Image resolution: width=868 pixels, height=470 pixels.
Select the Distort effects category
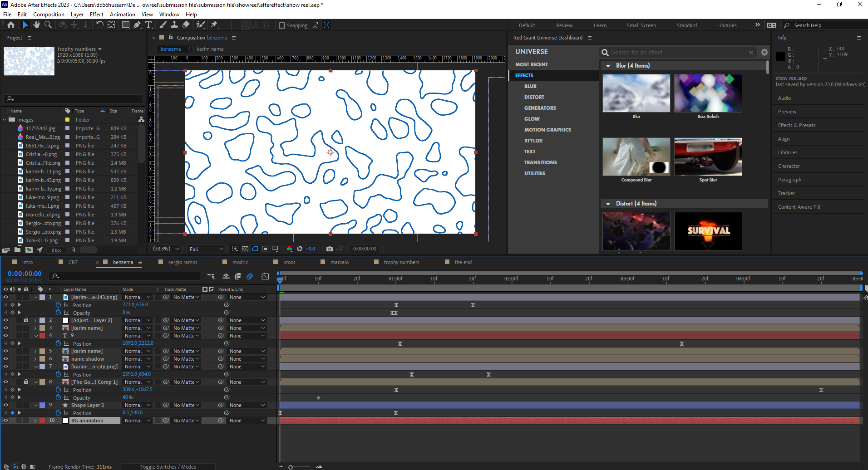point(534,97)
